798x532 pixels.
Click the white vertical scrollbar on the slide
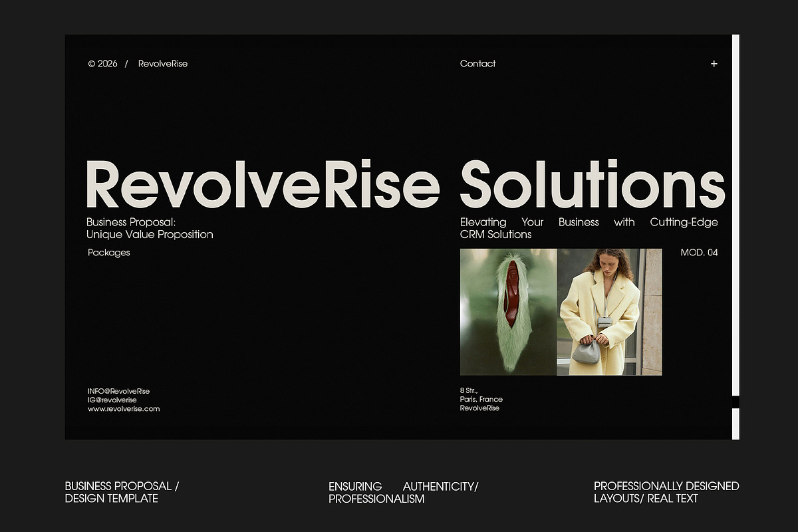point(735,213)
